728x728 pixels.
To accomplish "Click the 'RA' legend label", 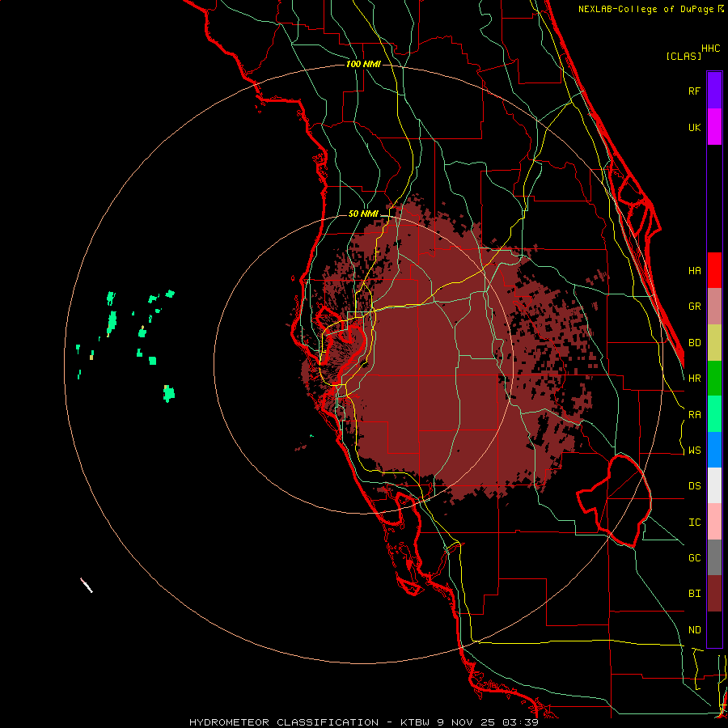I will coord(694,415).
